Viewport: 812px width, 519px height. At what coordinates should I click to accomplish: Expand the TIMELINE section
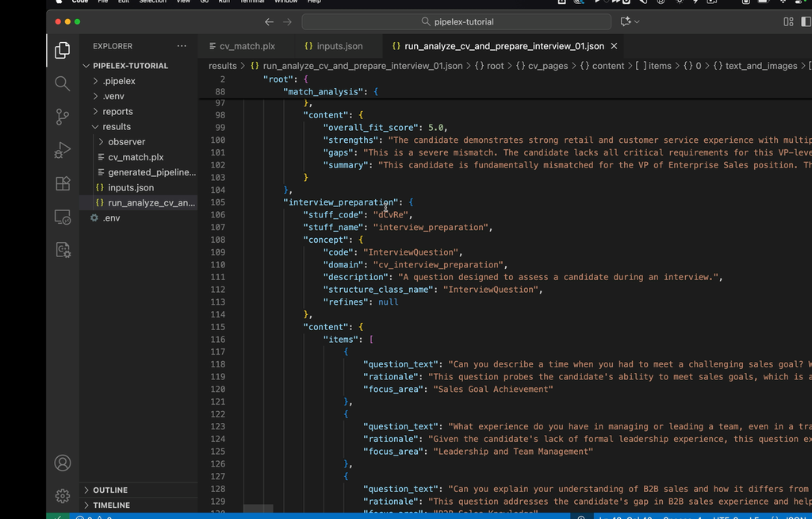[111, 505]
